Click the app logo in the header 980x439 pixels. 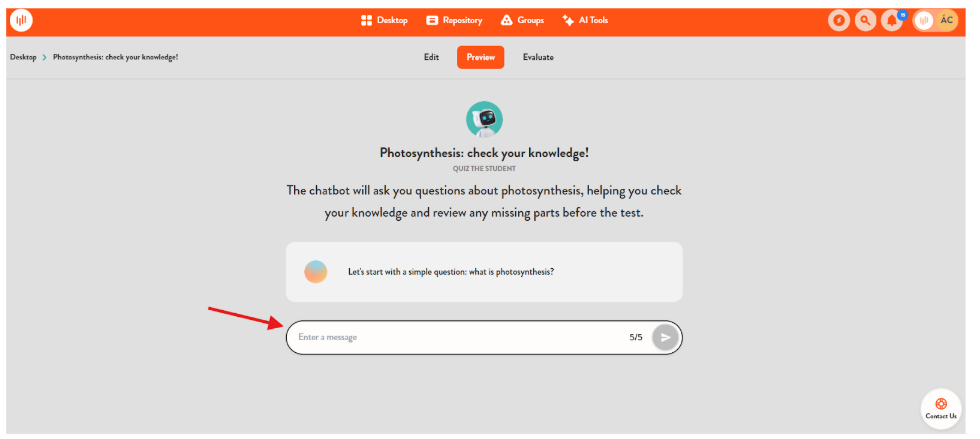tap(20, 20)
